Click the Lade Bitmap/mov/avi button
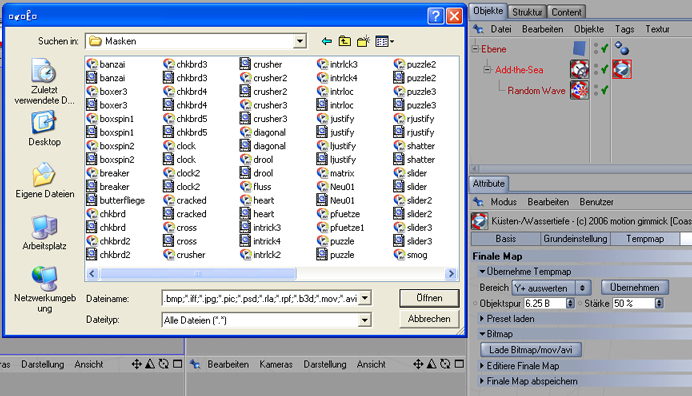This screenshot has height=396, width=692. tap(530, 350)
